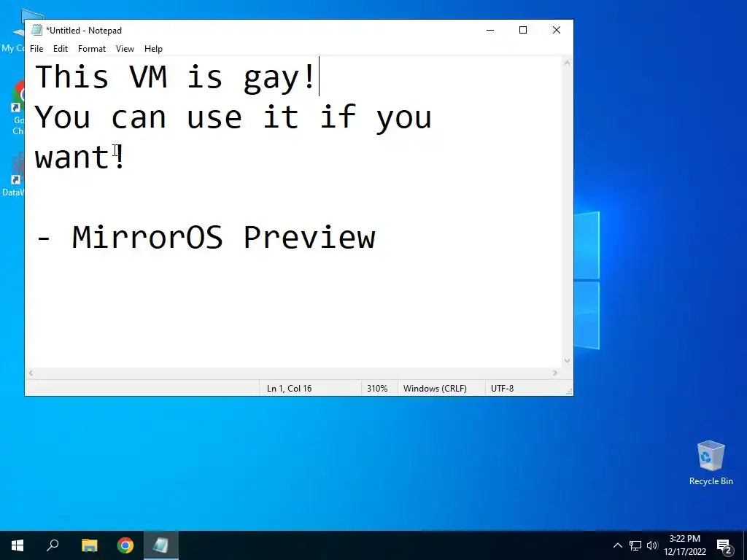Open the volume tray icon
This screenshot has height=560, width=747.
click(651, 545)
